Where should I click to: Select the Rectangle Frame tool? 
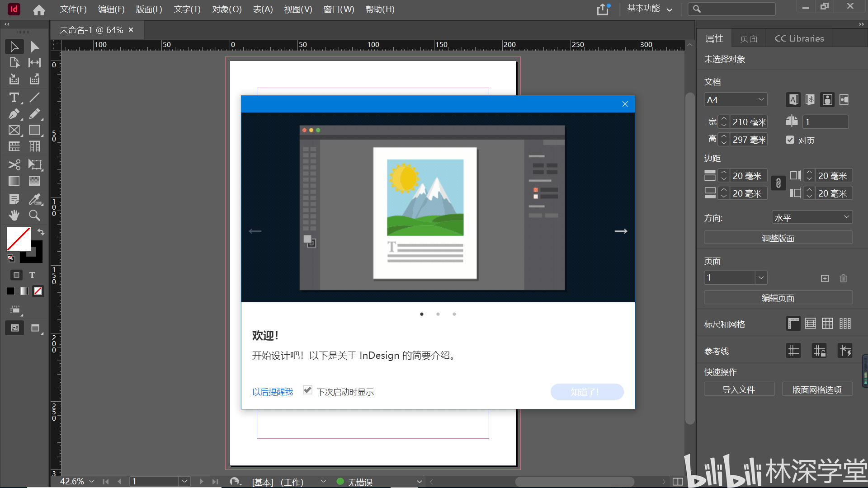14,130
